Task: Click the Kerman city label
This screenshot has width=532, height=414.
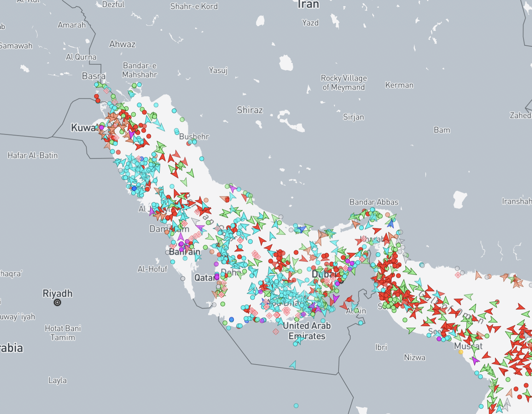Action: click(x=399, y=85)
